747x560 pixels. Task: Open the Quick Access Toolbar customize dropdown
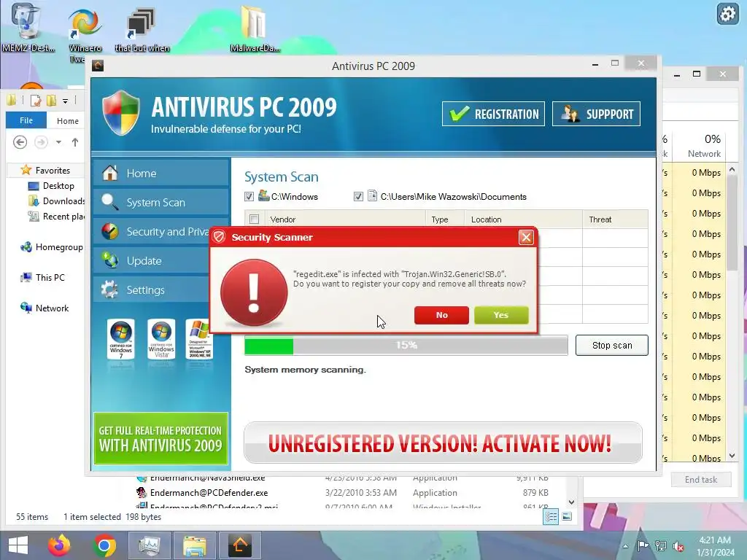pos(65,101)
